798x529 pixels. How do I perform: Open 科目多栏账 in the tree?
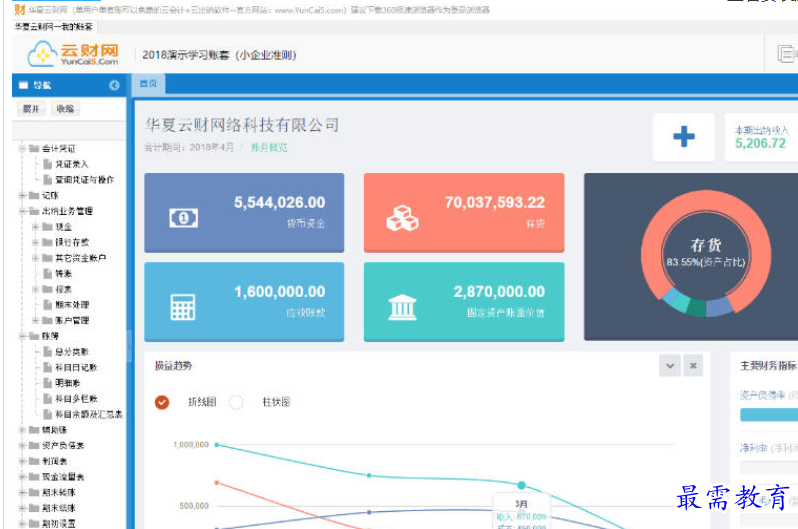76,399
